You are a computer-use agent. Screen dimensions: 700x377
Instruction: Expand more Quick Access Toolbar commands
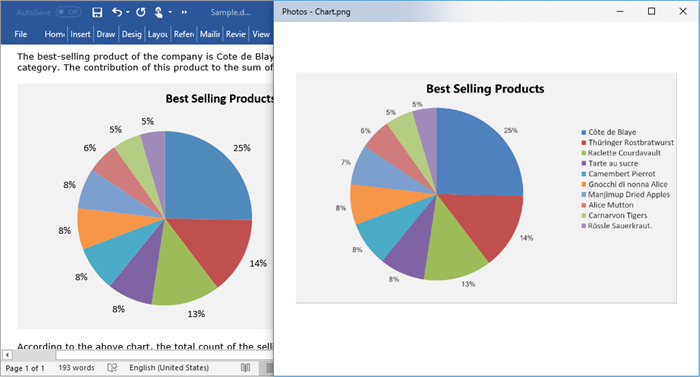click(184, 13)
